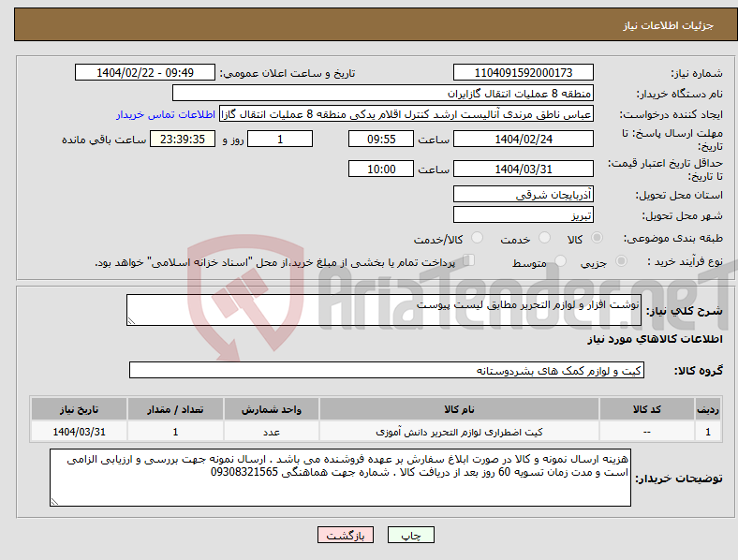Click the تاریخ نیاز column header
The height and width of the screenshot is (560, 738).
click(x=79, y=409)
